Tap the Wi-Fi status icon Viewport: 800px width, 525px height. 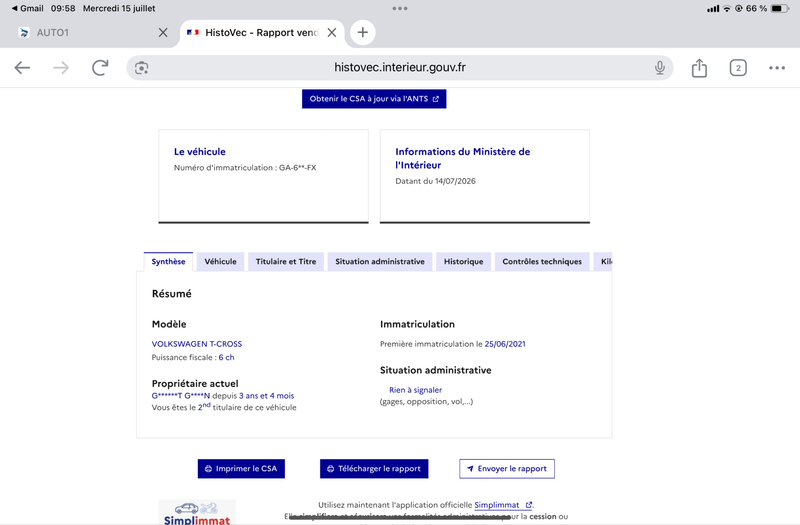pyautogui.click(x=727, y=8)
